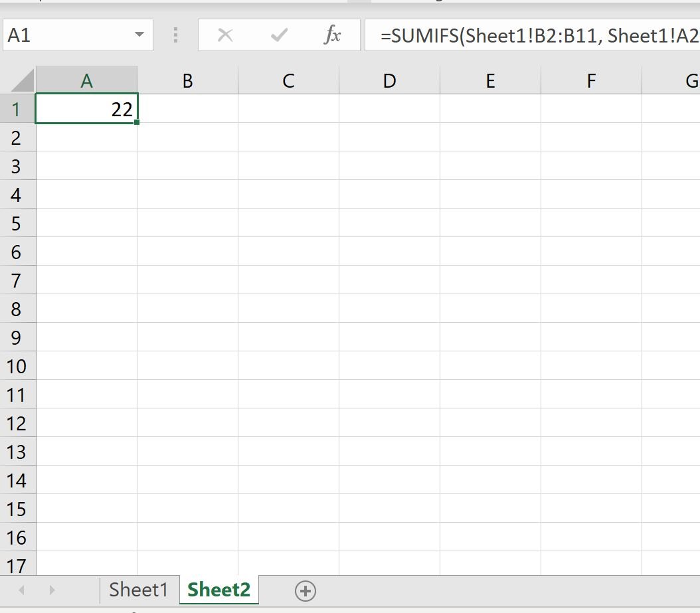Select row 4 header
Image resolution: width=700 pixels, height=613 pixels.
point(17,194)
